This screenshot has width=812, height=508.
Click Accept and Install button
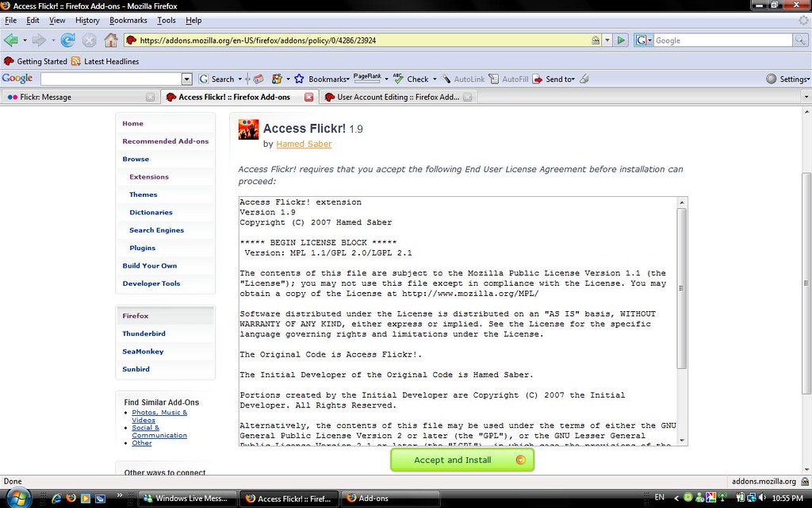point(462,460)
